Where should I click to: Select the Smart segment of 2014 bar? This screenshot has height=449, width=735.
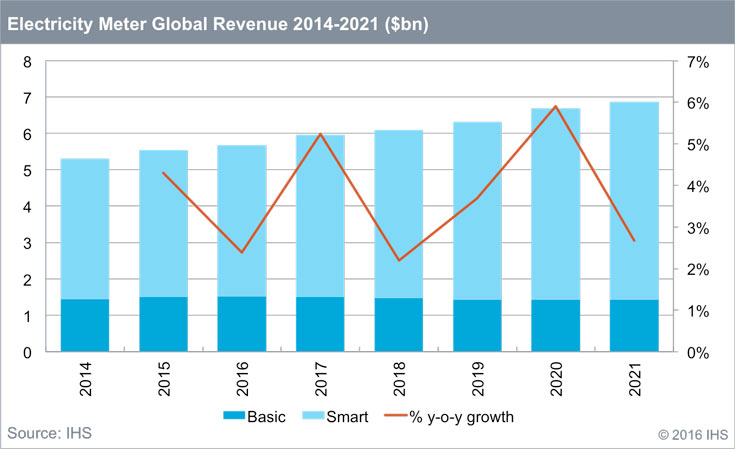click(x=84, y=228)
